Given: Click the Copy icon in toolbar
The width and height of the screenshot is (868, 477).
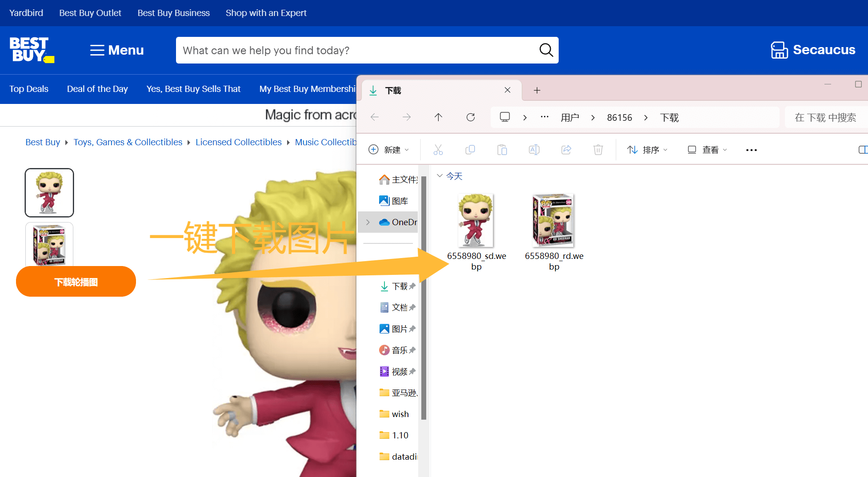Looking at the screenshot, I should 470,150.
